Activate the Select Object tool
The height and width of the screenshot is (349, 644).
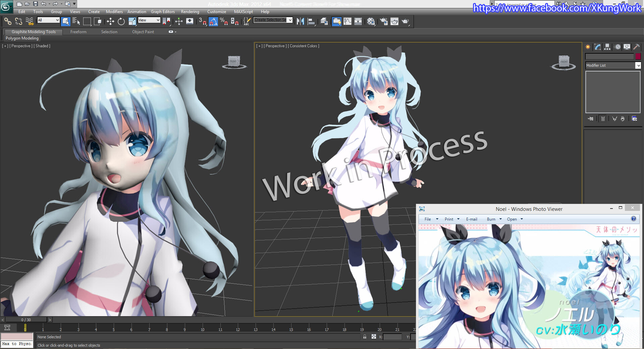[x=66, y=21]
